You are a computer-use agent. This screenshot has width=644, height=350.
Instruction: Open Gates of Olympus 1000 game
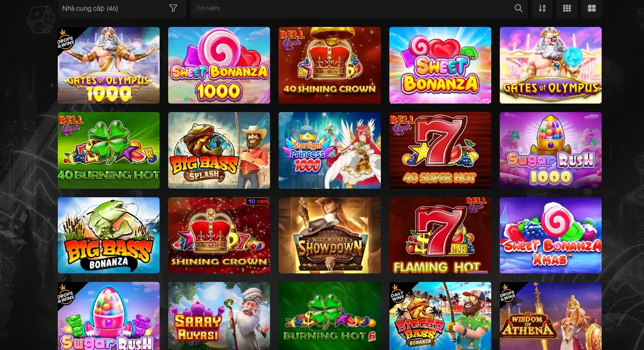[109, 65]
